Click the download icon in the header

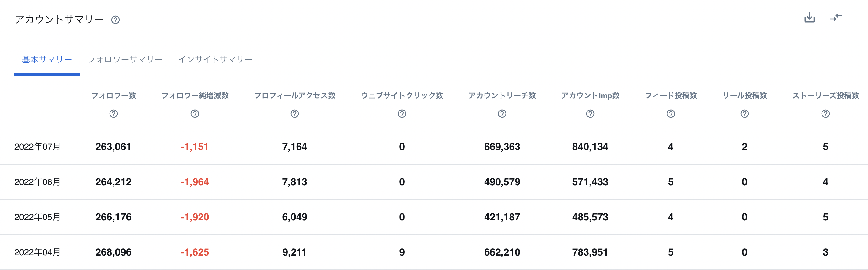tap(809, 18)
